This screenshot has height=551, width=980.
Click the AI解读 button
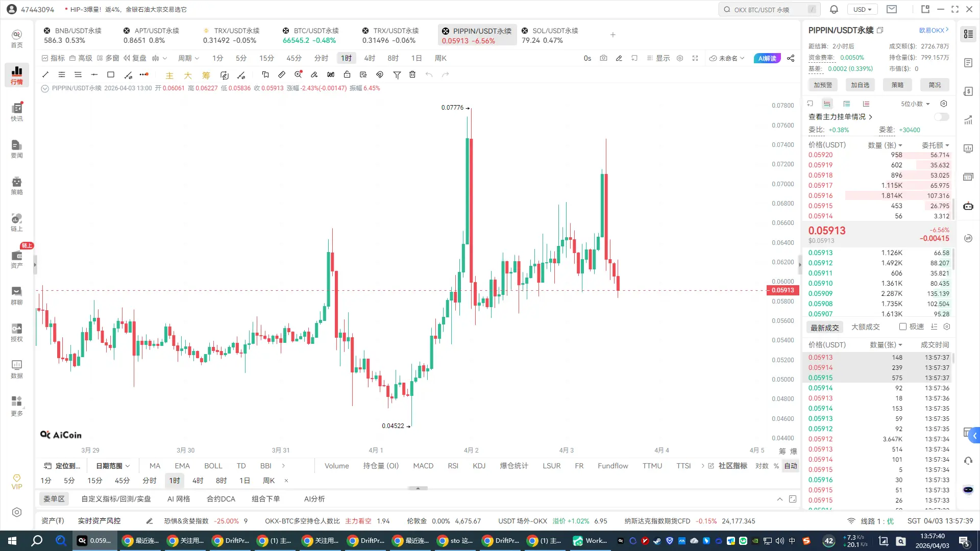(x=767, y=58)
